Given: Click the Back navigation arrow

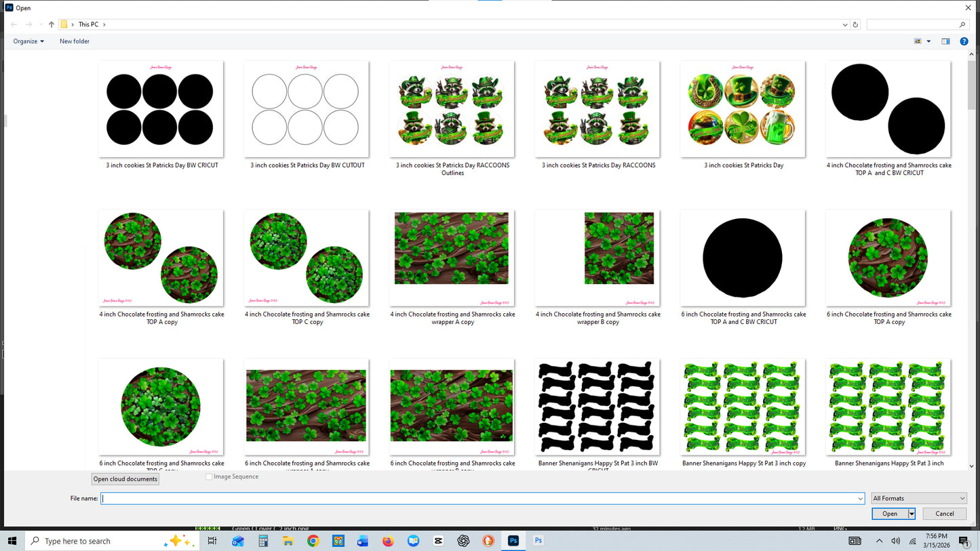Looking at the screenshot, I should pos(13,24).
